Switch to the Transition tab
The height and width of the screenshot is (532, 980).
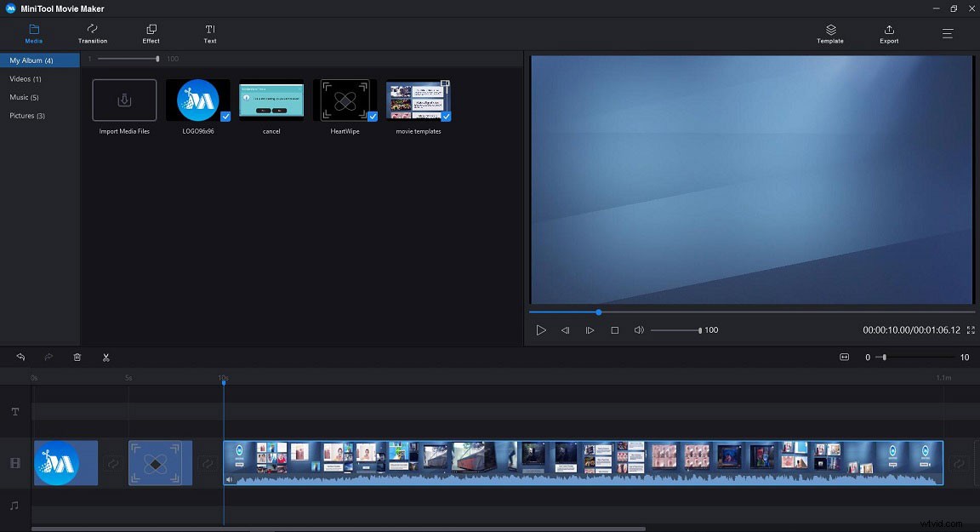click(x=92, y=34)
